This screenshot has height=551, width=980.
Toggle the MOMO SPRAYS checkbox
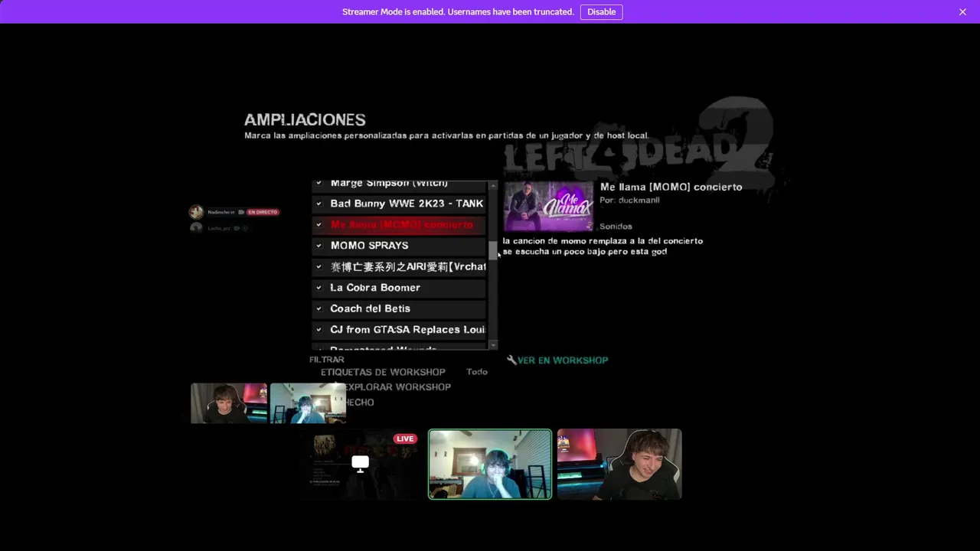(318, 246)
